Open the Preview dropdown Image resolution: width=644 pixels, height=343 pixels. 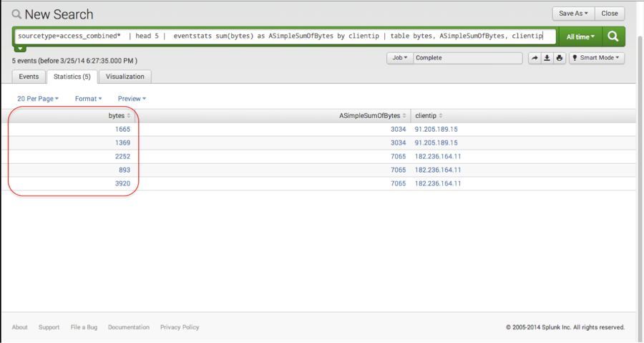click(x=132, y=99)
